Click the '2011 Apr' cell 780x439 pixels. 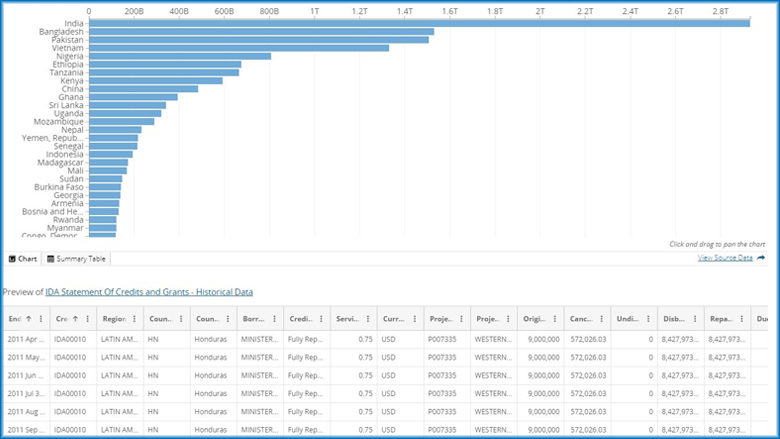click(26, 339)
